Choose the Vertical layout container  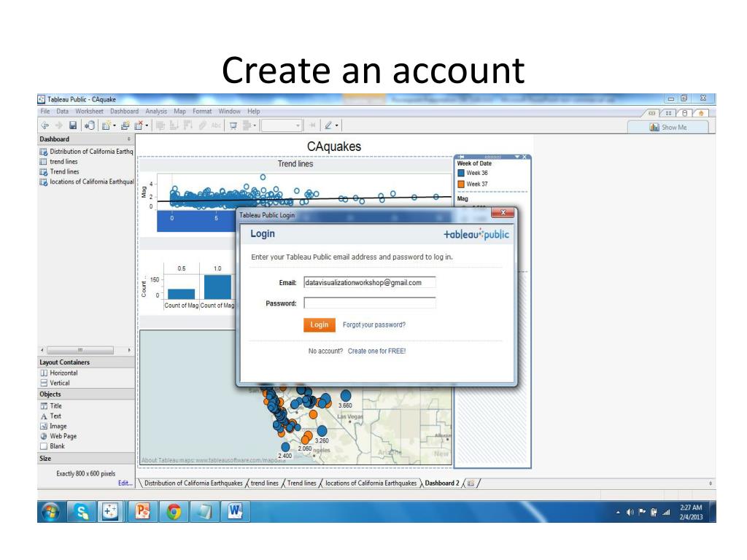tap(55, 383)
